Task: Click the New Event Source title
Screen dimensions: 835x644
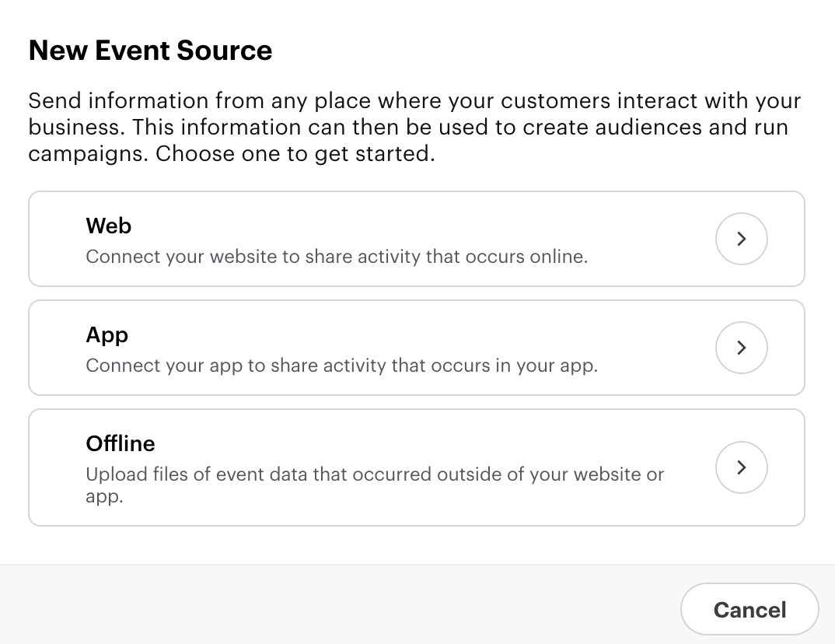Action: [150, 51]
